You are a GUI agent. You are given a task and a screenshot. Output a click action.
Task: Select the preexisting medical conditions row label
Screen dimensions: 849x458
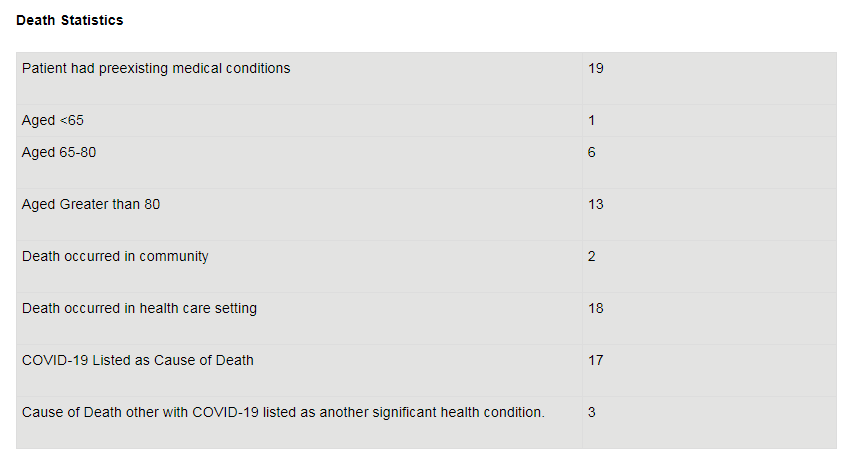(x=156, y=69)
